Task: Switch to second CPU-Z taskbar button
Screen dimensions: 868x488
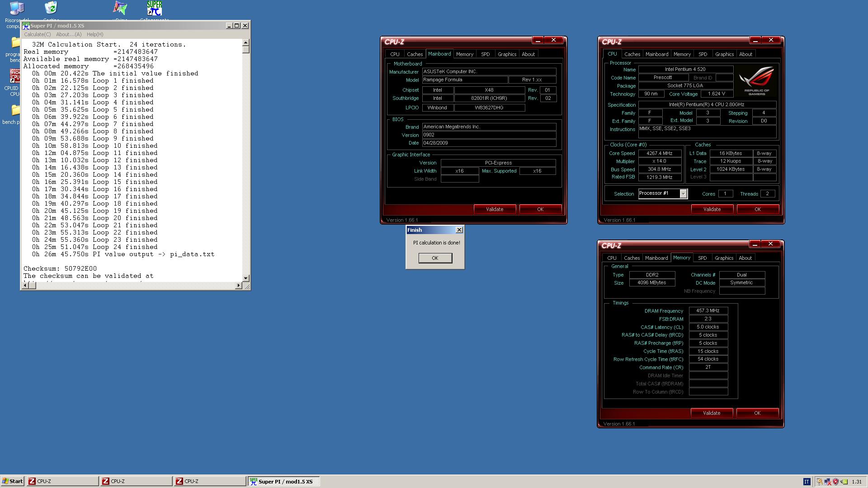Action: point(136,481)
